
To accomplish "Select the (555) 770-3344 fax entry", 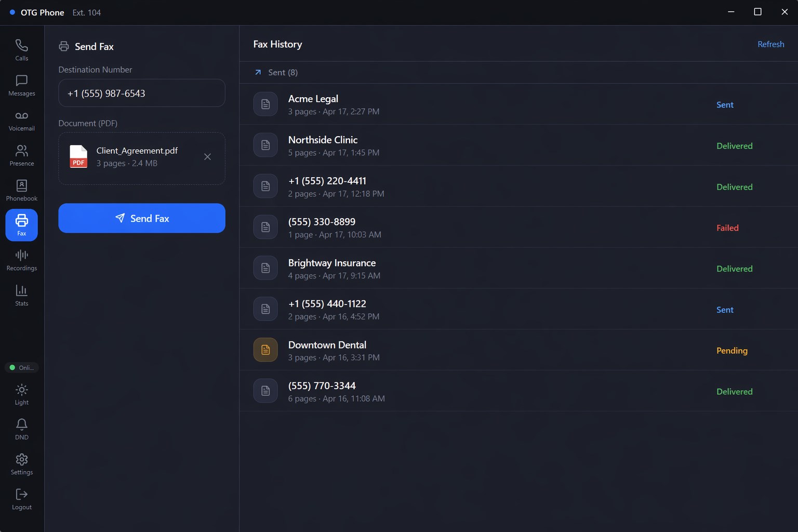I will [x=518, y=391].
